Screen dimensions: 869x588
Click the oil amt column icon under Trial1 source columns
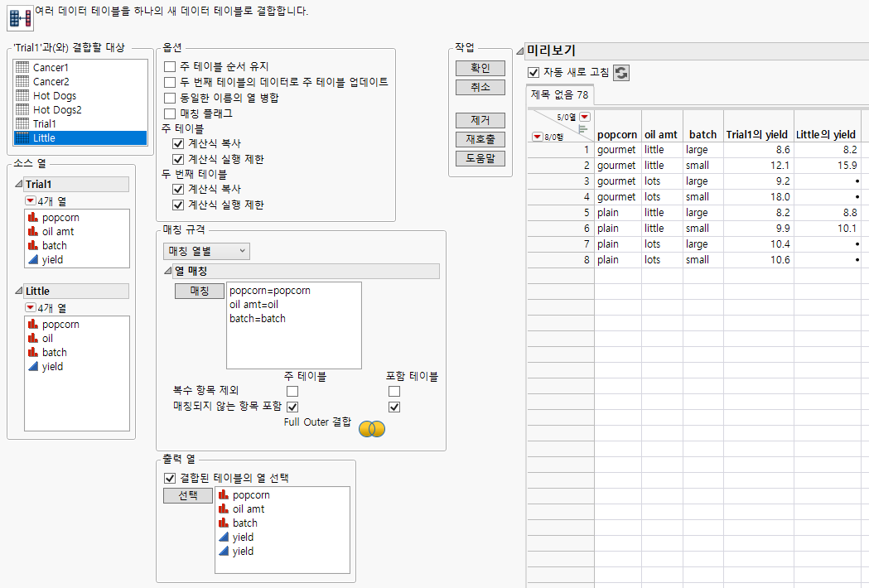tap(33, 231)
